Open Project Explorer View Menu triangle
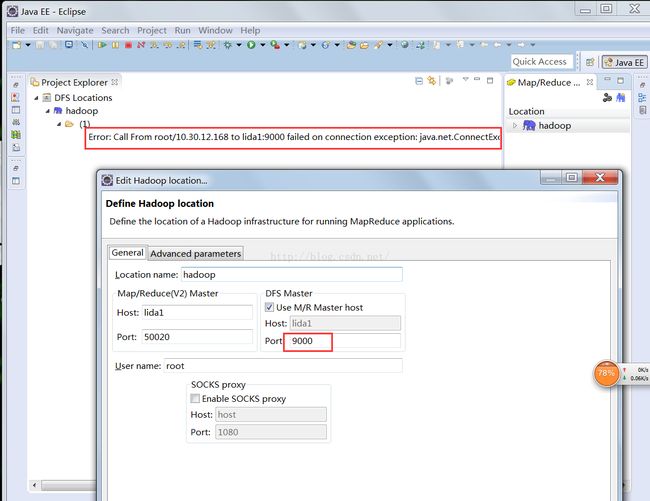650x501 pixels. [x=466, y=79]
